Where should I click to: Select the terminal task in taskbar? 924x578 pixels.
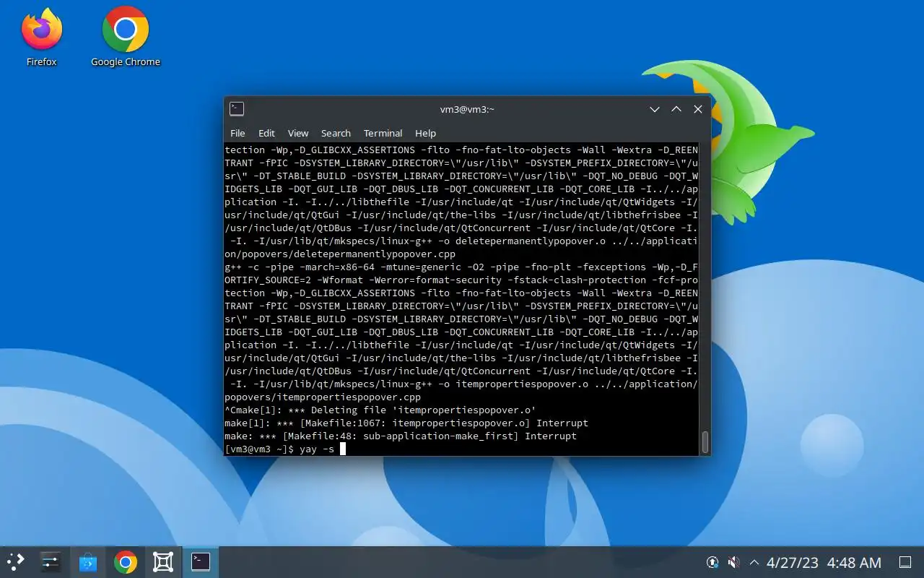201,562
